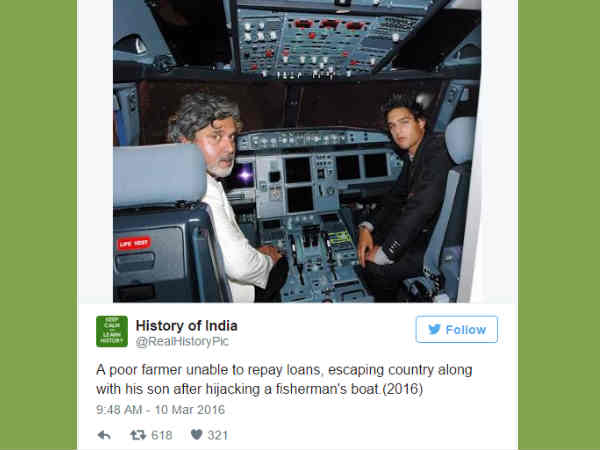The image size is (600, 450).
Task: Click the reply arrow icon under the tweet
Action: coord(104,435)
